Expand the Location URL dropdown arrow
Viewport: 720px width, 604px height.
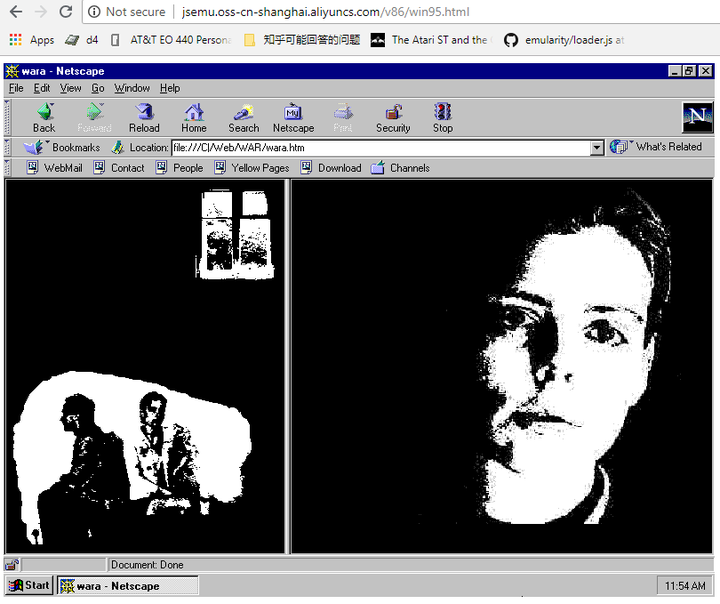click(x=597, y=147)
